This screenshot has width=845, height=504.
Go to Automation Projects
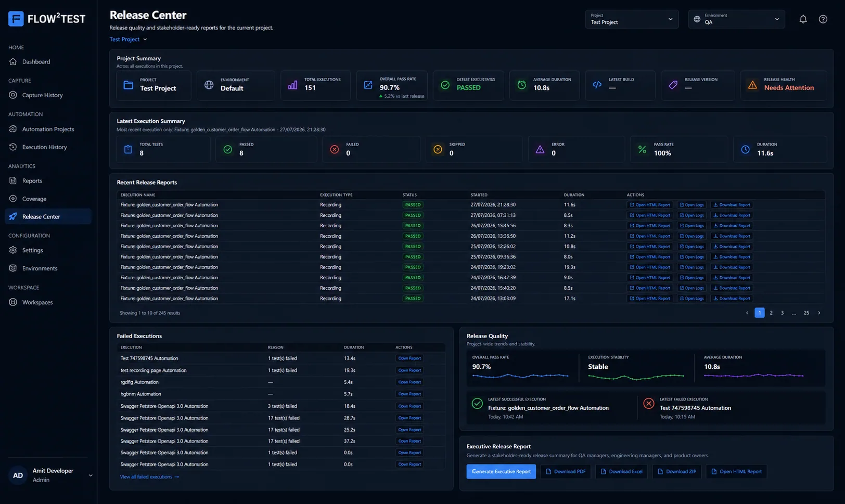point(48,129)
